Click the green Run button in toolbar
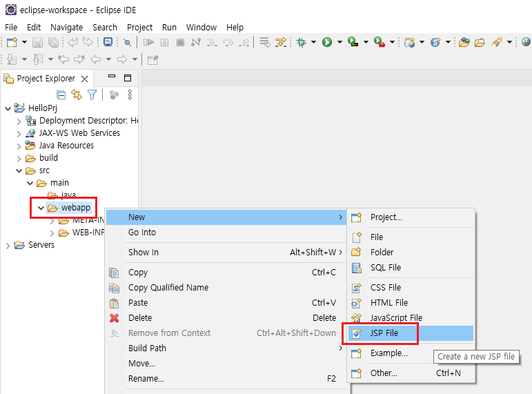This screenshot has width=532, height=394. pyautogui.click(x=327, y=42)
